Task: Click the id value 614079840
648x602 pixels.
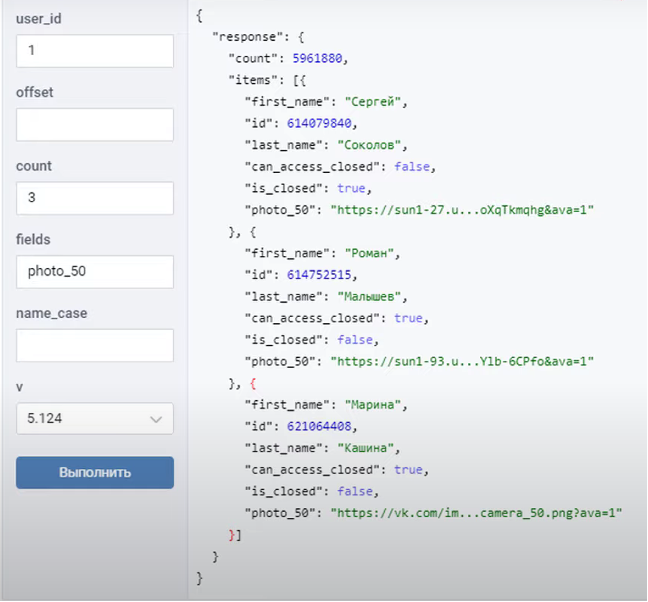Action: 319,123
